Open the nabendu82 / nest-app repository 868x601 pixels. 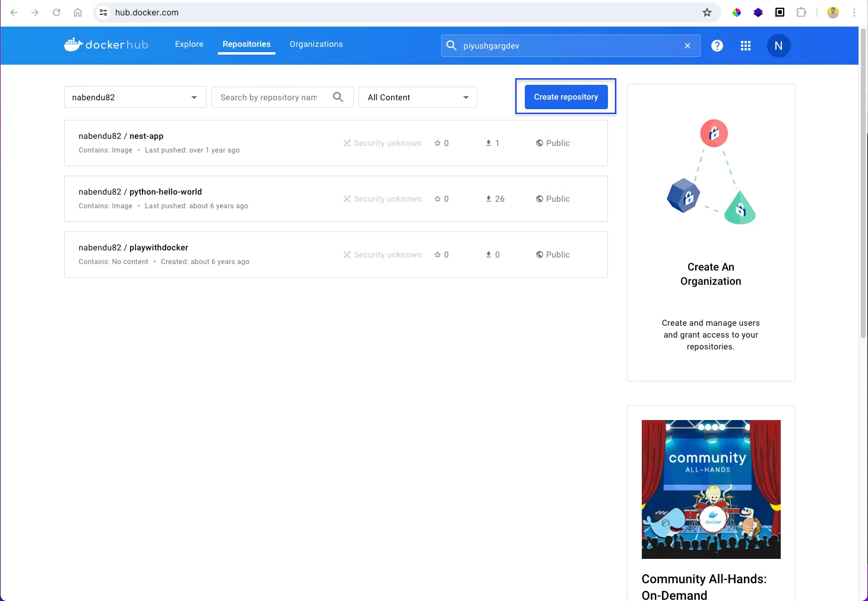[x=121, y=136]
